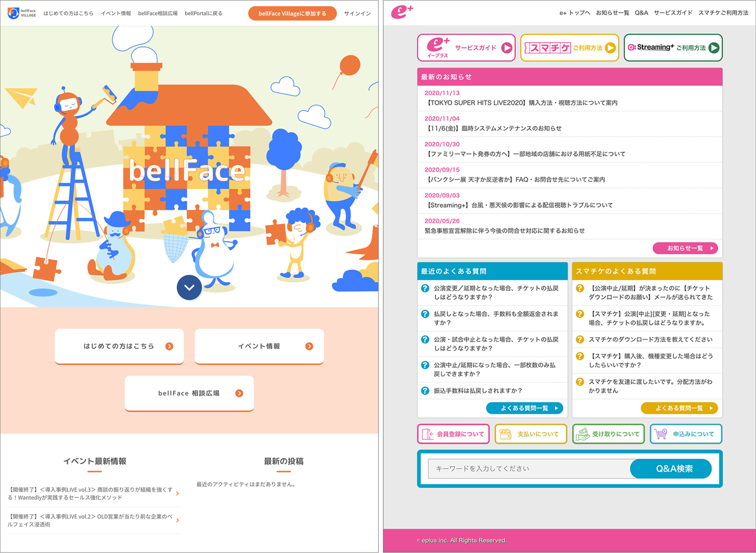This screenshot has width=756, height=553.
Task: Click サインイン link
Action: (357, 13)
